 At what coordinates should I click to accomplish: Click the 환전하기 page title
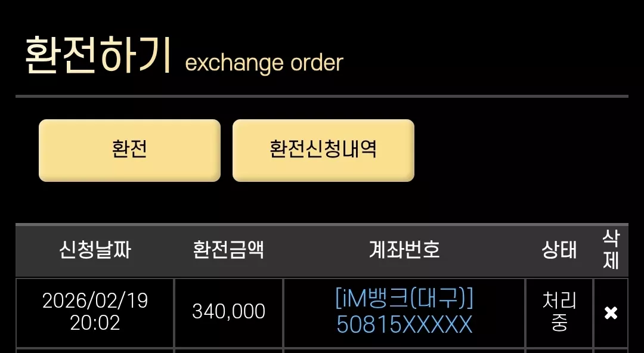click(x=98, y=55)
